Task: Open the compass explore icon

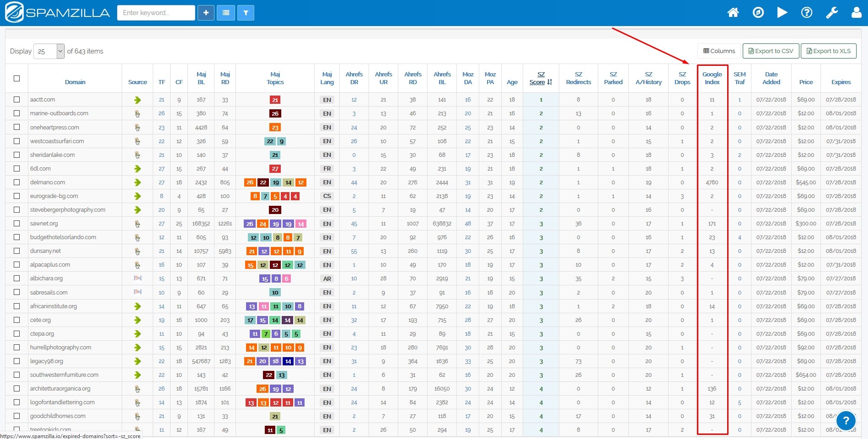Action: (758, 12)
